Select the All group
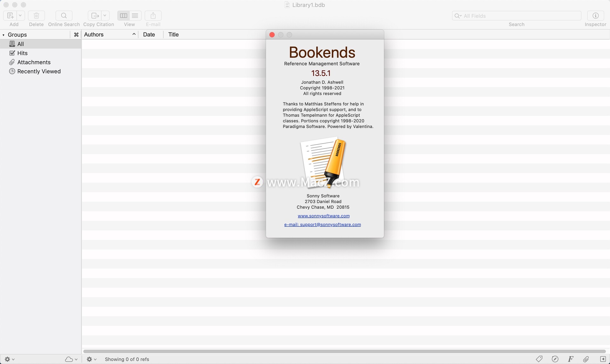Screen dimensions: 610x364 pos(41,44)
